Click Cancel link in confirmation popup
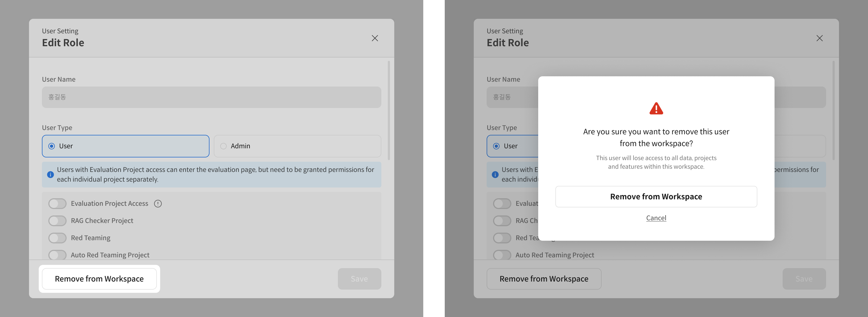The image size is (868, 317). [x=656, y=218]
